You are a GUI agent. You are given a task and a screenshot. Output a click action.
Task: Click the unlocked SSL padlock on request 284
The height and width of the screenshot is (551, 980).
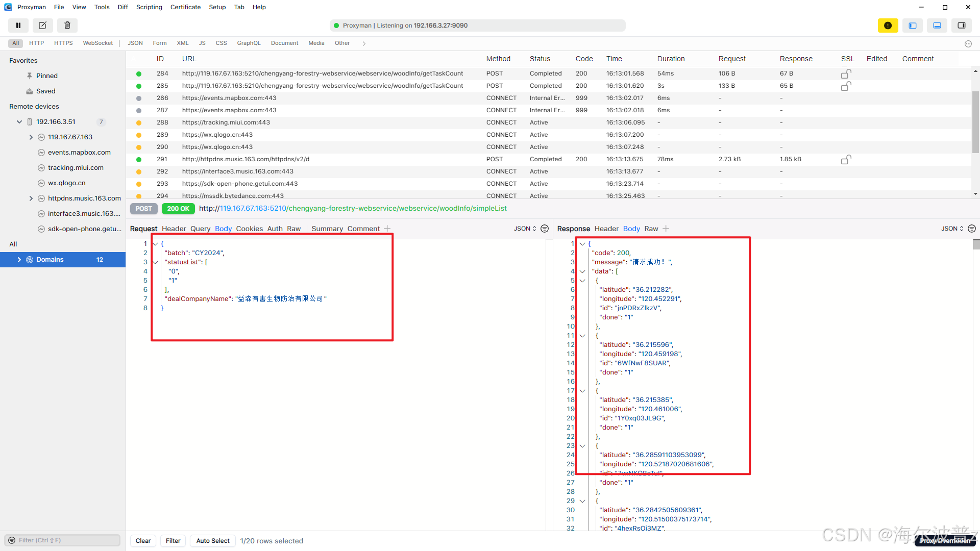coord(845,73)
